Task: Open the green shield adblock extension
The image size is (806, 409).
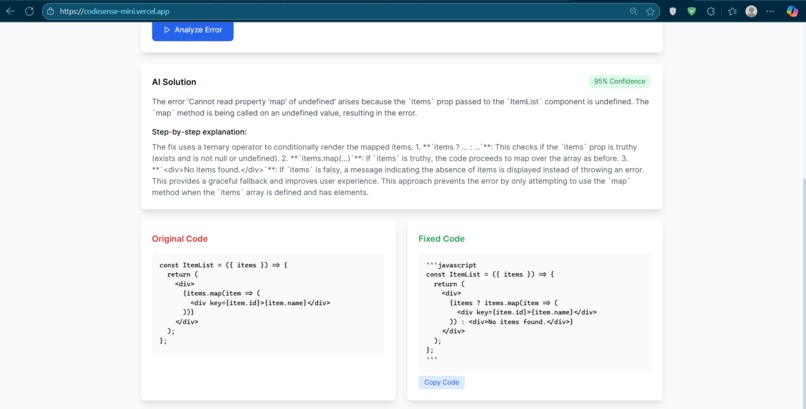Action: click(x=691, y=11)
